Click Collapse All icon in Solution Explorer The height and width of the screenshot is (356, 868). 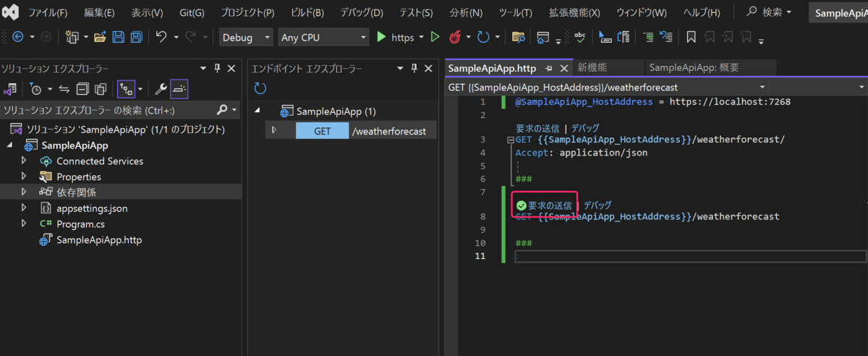click(x=82, y=89)
